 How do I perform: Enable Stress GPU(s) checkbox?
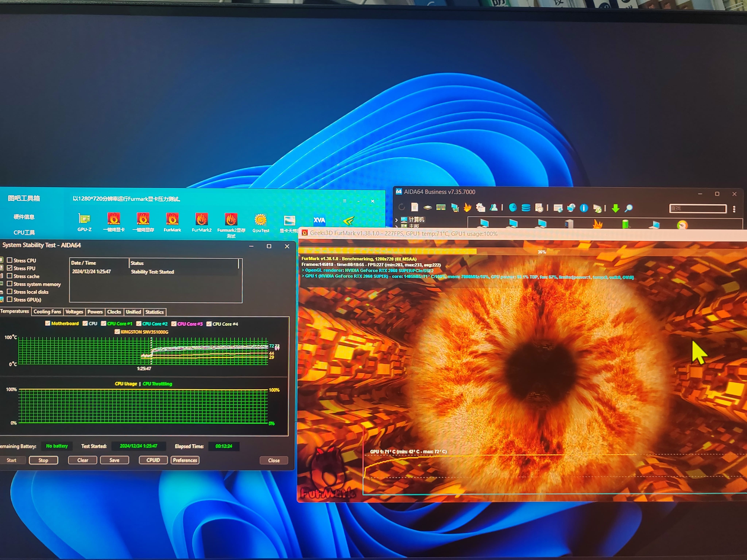click(10, 299)
